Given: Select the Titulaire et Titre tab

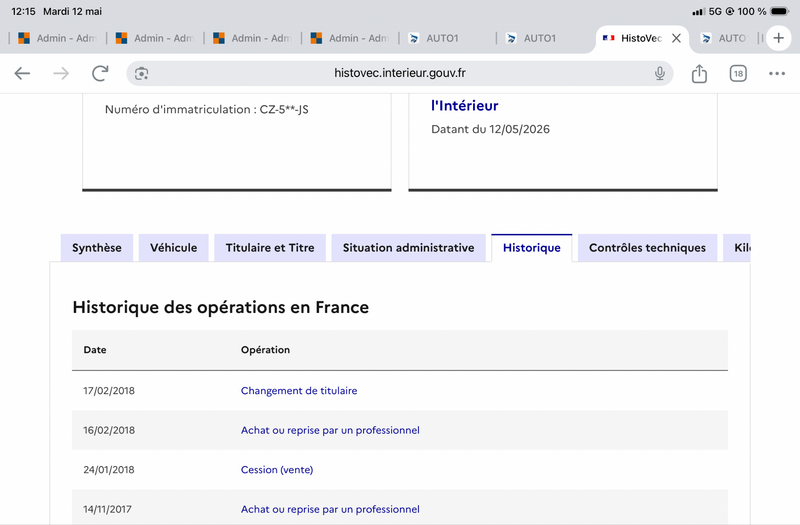Looking at the screenshot, I should [x=270, y=248].
